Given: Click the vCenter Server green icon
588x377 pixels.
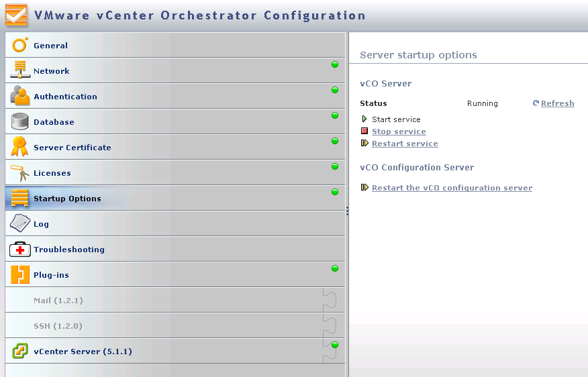Looking at the screenshot, I should [20, 351].
